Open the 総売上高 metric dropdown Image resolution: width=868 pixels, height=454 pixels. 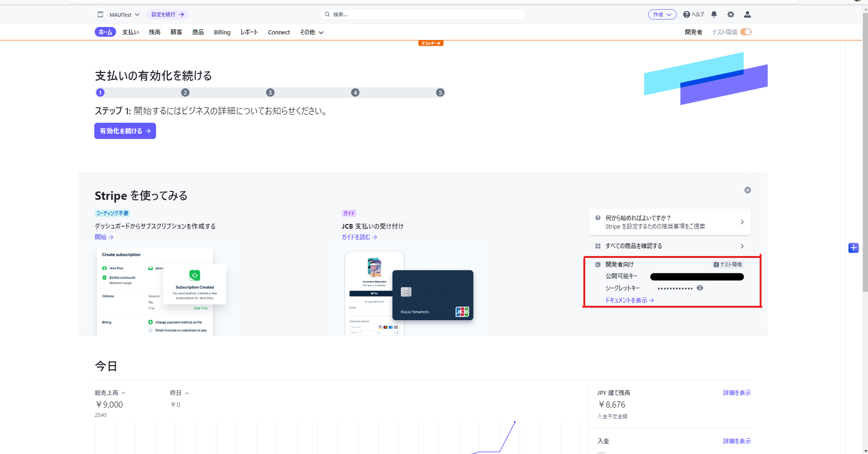(110, 393)
